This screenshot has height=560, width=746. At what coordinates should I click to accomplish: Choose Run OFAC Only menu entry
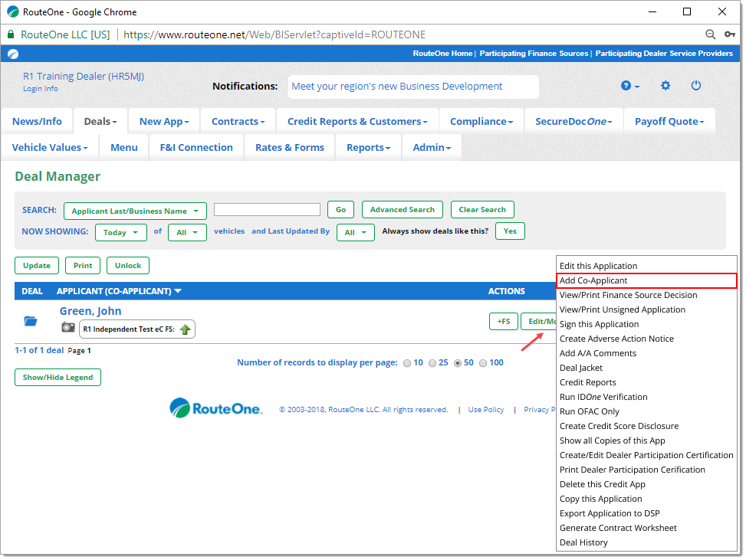tap(646, 411)
